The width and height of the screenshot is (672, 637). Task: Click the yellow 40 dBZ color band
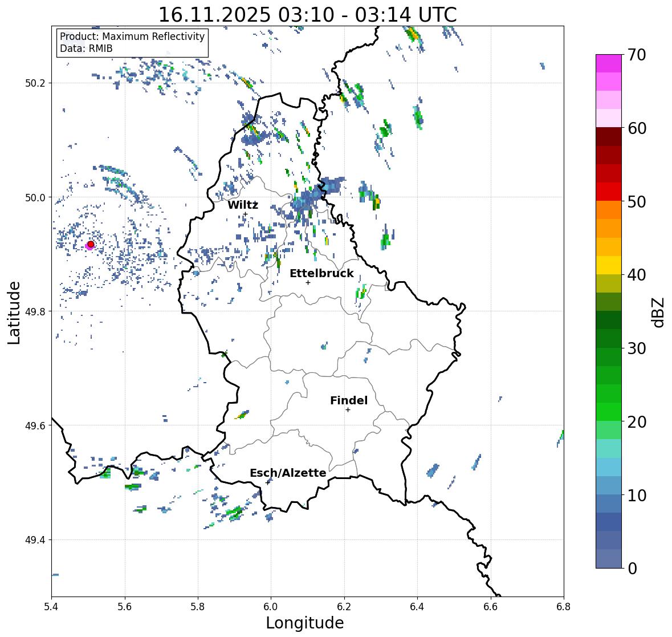pyautogui.click(x=609, y=265)
